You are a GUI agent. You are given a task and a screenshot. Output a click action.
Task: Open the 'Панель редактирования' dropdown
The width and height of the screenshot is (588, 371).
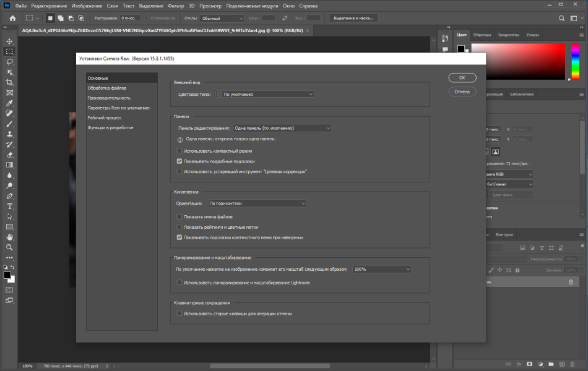click(282, 128)
